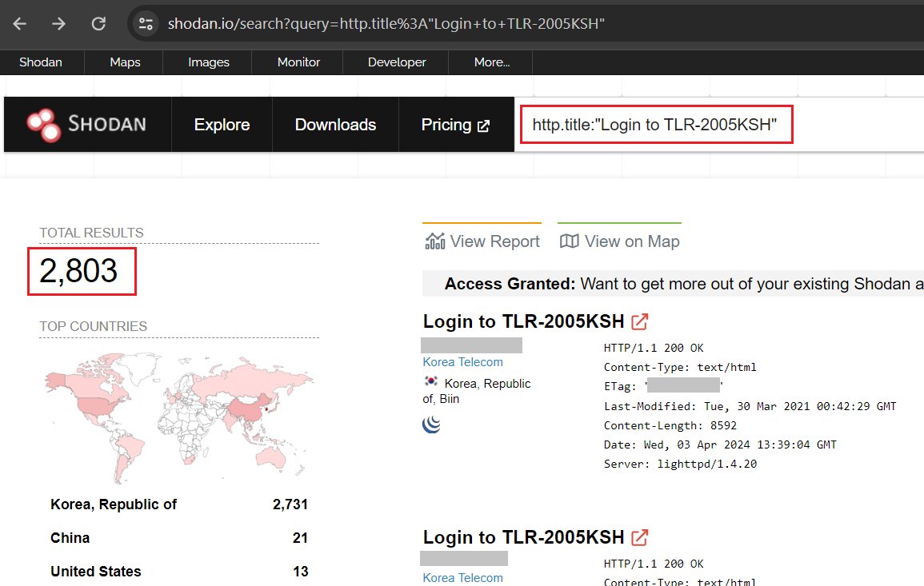Click the Access Granted banner text
Screen dimensions: 924x586
coord(683,284)
